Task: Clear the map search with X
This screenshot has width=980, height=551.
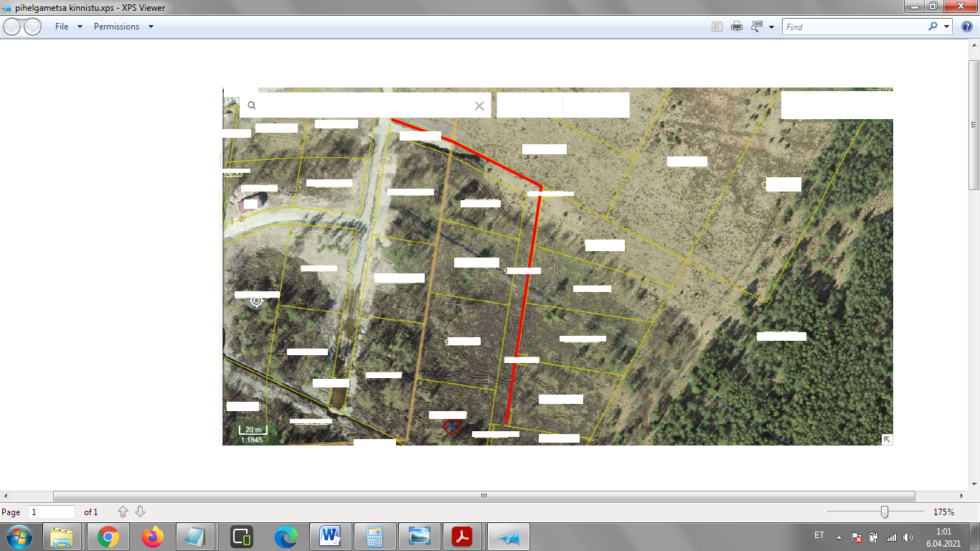Action: 479,106
